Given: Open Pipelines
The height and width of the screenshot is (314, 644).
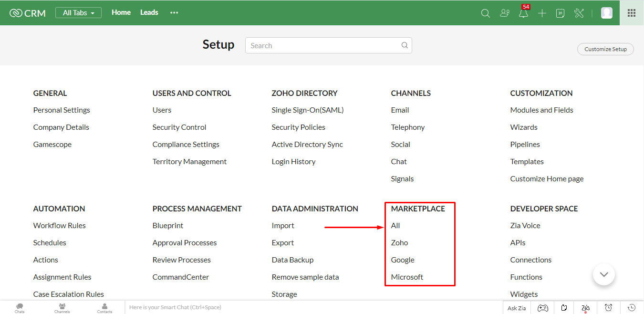Looking at the screenshot, I should point(525,145).
